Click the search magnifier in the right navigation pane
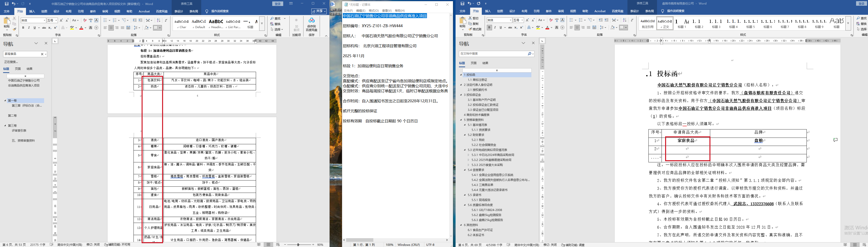The width and height of the screenshot is (868, 247). pos(529,54)
